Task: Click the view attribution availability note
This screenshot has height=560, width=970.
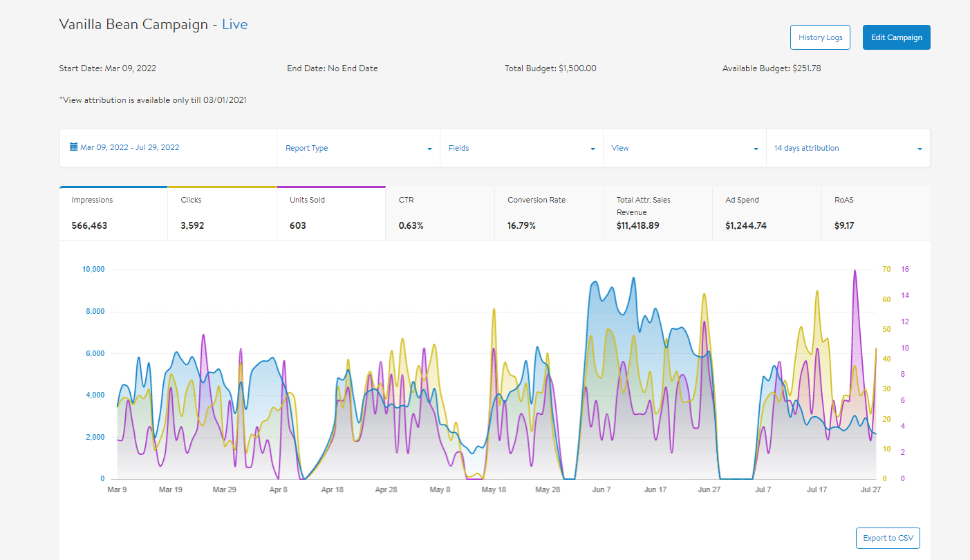Action: (x=153, y=100)
